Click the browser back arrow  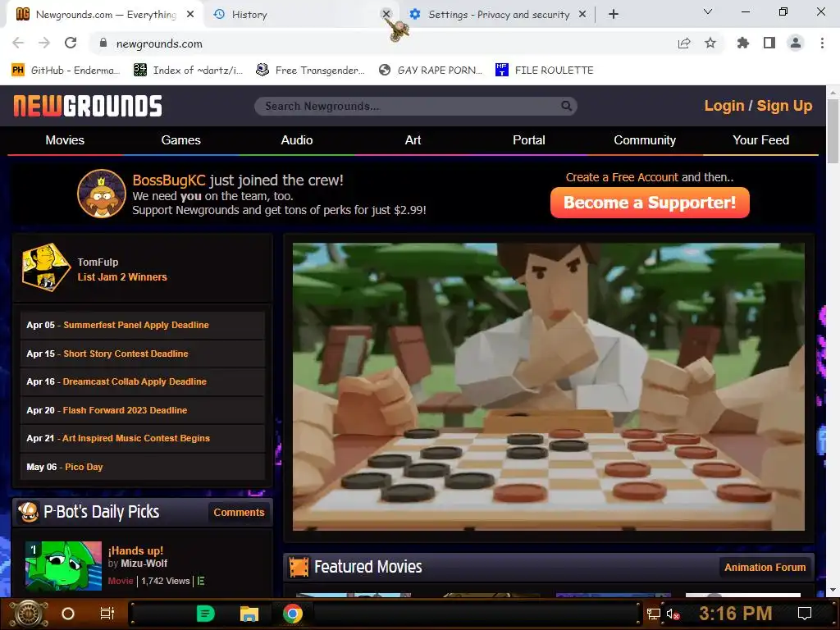(x=18, y=43)
